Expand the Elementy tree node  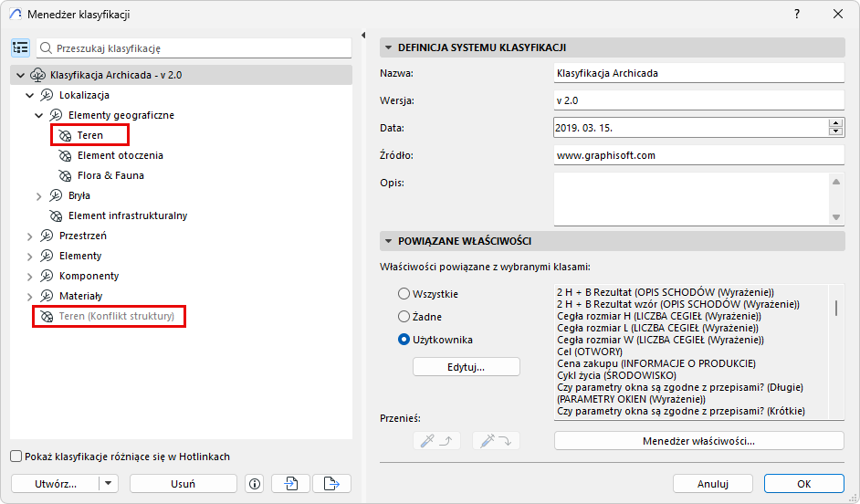(29, 257)
